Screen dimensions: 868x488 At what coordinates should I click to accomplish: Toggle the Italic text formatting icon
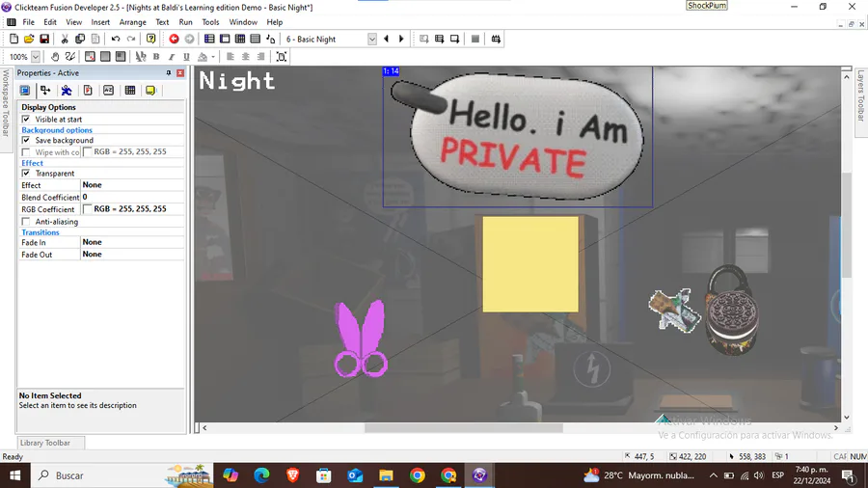click(x=172, y=57)
